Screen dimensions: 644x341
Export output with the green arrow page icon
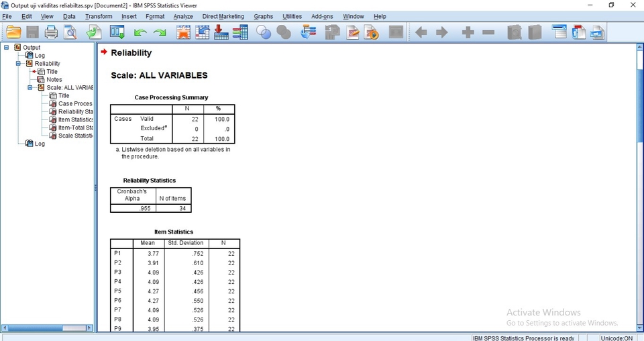94,32
